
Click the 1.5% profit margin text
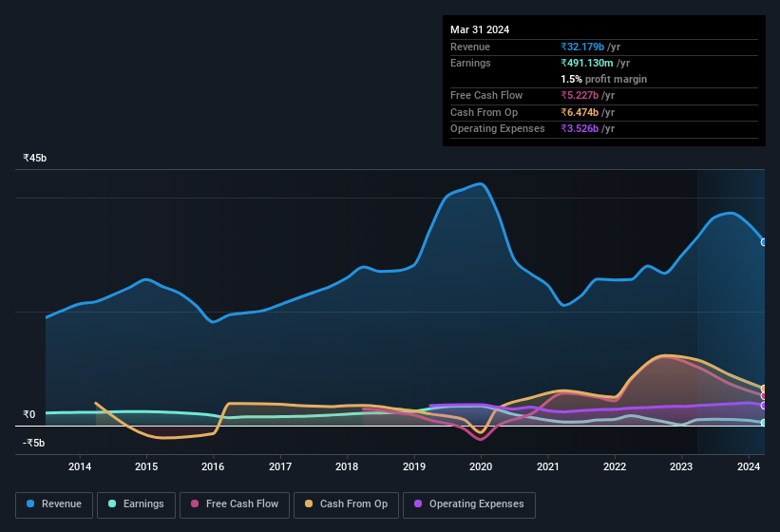click(x=604, y=79)
